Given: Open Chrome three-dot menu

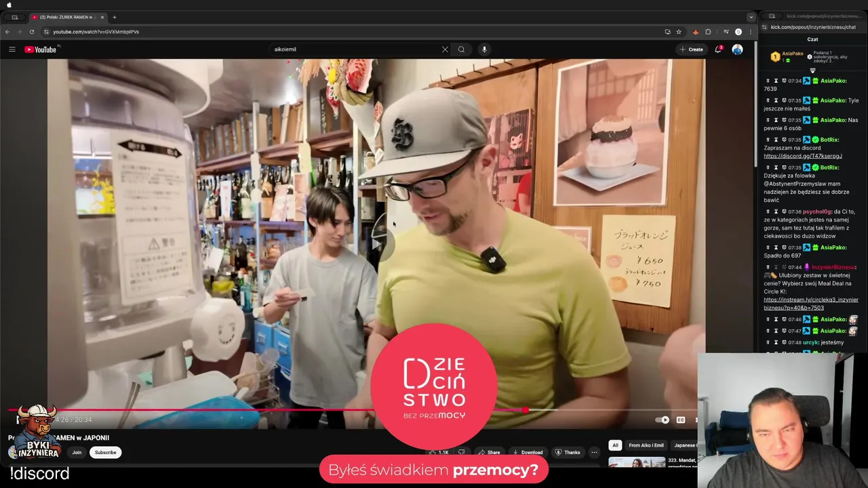Looking at the screenshot, I should [x=750, y=32].
